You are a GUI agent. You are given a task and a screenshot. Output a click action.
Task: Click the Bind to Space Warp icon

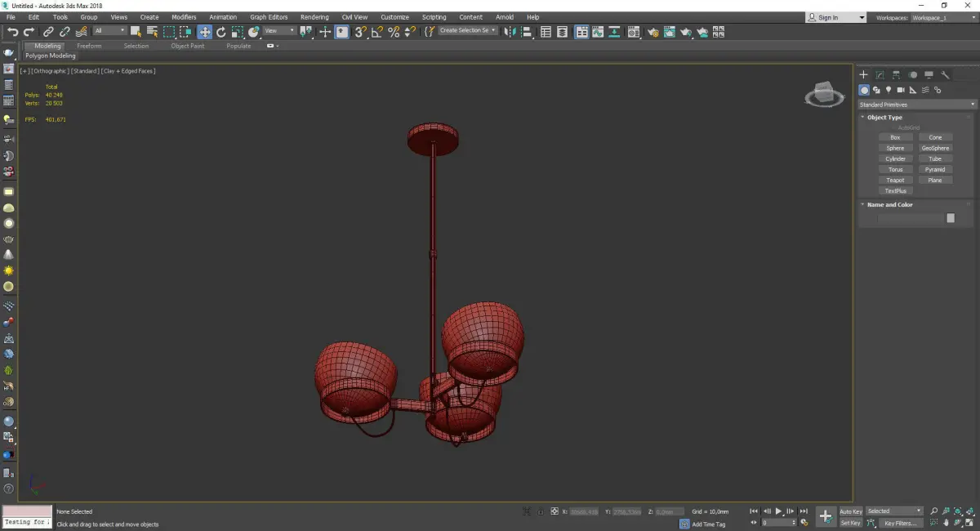click(81, 32)
